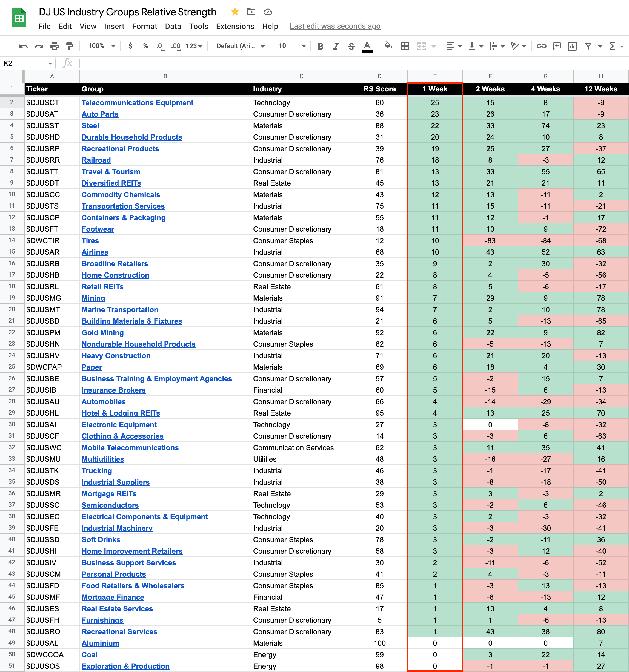
Task: Click the Insert chart icon
Action: click(x=572, y=46)
